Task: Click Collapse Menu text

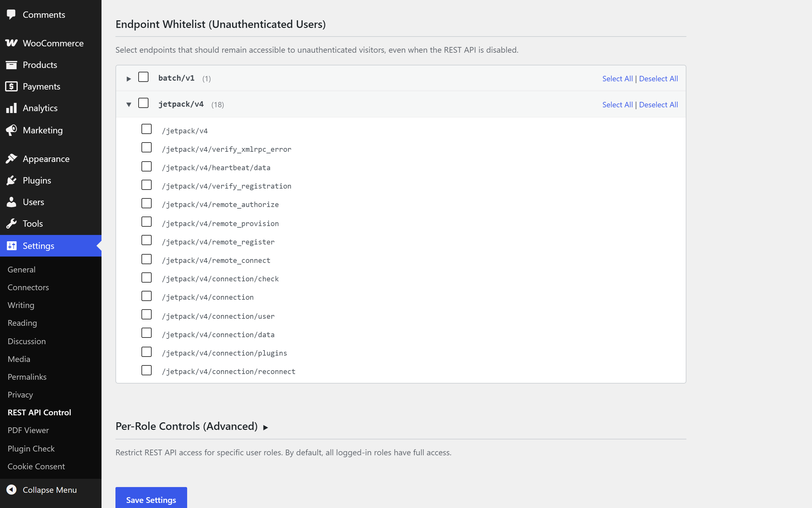Action: coord(50,490)
